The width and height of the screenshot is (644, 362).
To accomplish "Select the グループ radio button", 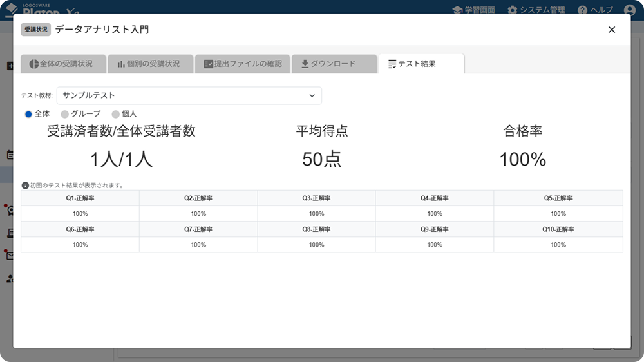I will 64,114.
